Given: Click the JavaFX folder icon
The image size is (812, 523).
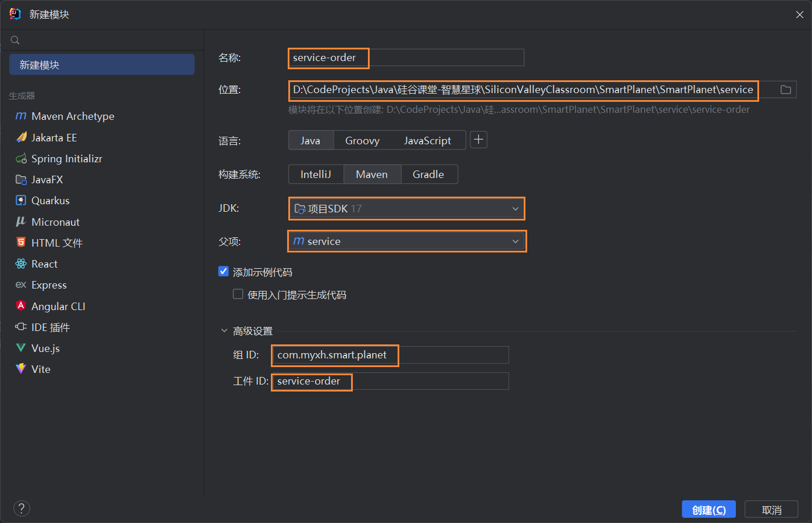Looking at the screenshot, I should pyautogui.click(x=21, y=180).
